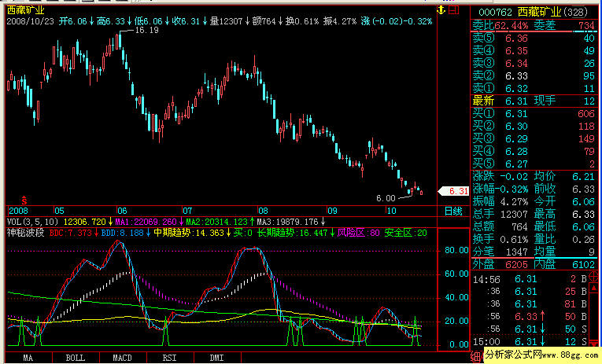Click the BDD:8.188 value
602x364 pixels.
pos(123,233)
